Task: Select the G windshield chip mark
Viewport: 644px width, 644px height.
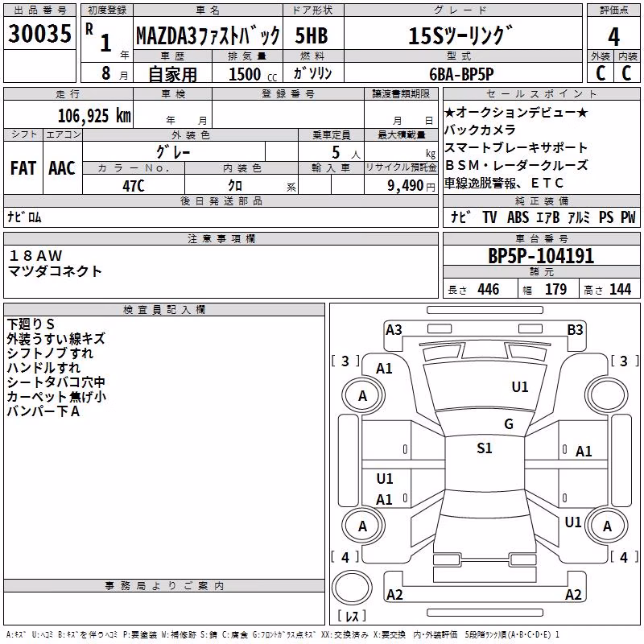Action: [x=509, y=424]
